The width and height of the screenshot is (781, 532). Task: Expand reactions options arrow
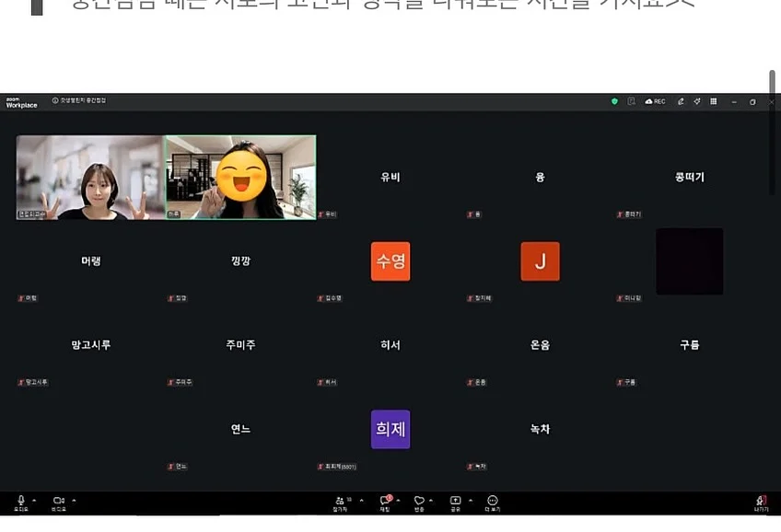pos(431,500)
